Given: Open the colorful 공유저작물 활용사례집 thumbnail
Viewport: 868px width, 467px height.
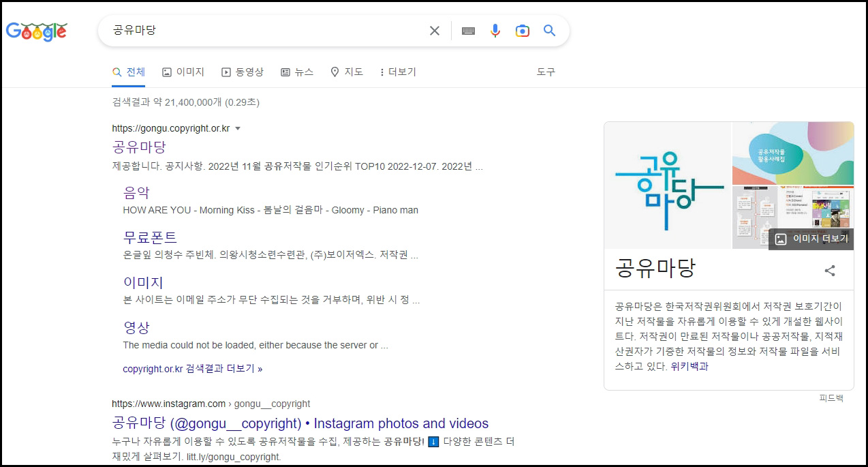Looking at the screenshot, I should pyautogui.click(x=793, y=153).
